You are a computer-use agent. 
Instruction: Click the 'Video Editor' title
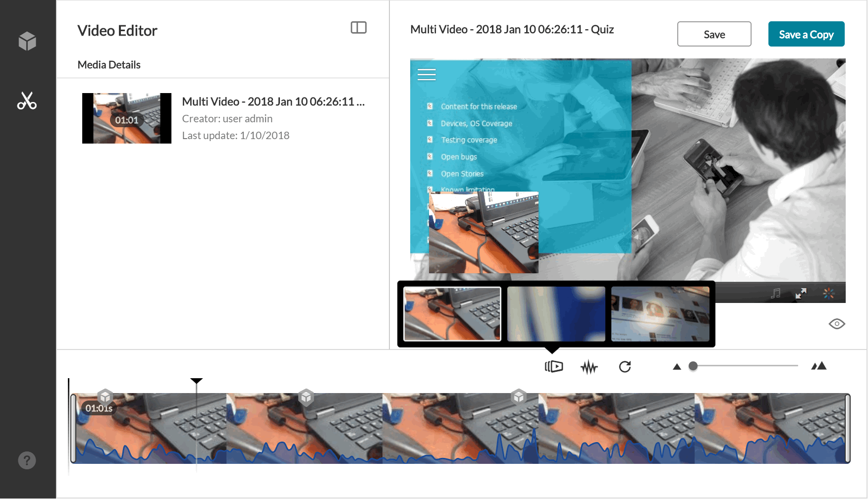pyautogui.click(x=117, y=31)
